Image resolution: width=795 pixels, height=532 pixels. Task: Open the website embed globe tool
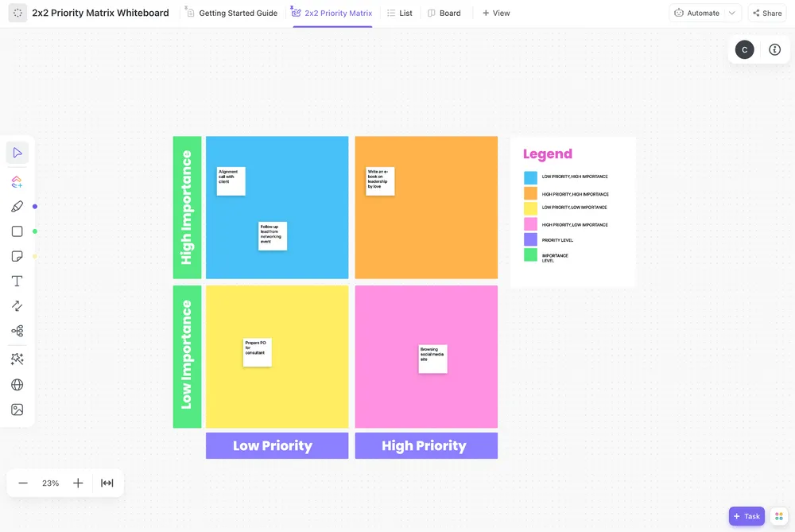[x=17, y=384]
